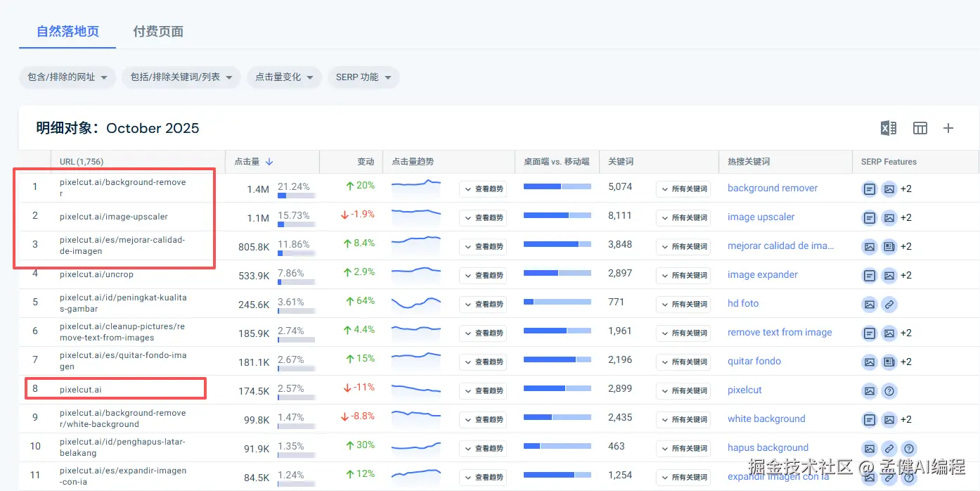The height and width of the screenshot is (491, 980).
Task: Open the quitar fondo keyword link
Action: pos(754,361)
